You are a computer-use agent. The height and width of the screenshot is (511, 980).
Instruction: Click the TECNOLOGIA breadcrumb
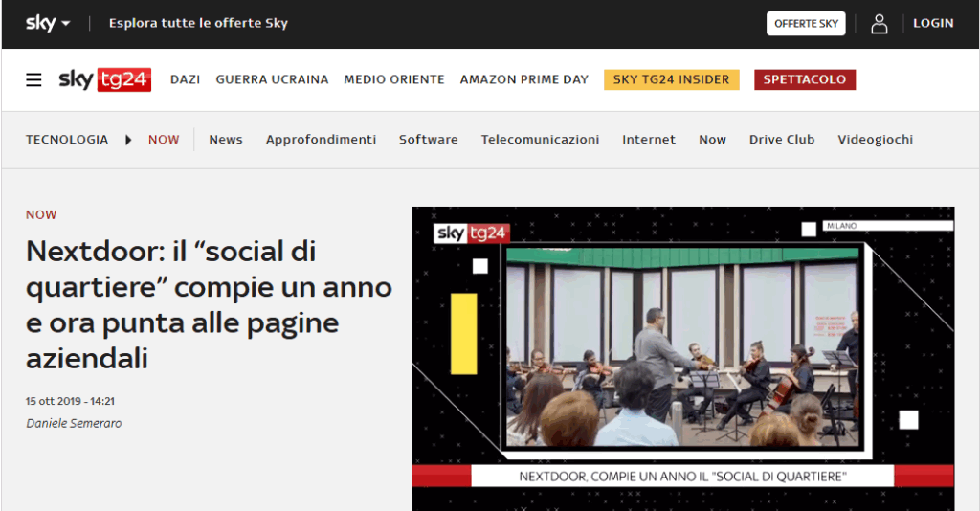(x=67, y=140)
